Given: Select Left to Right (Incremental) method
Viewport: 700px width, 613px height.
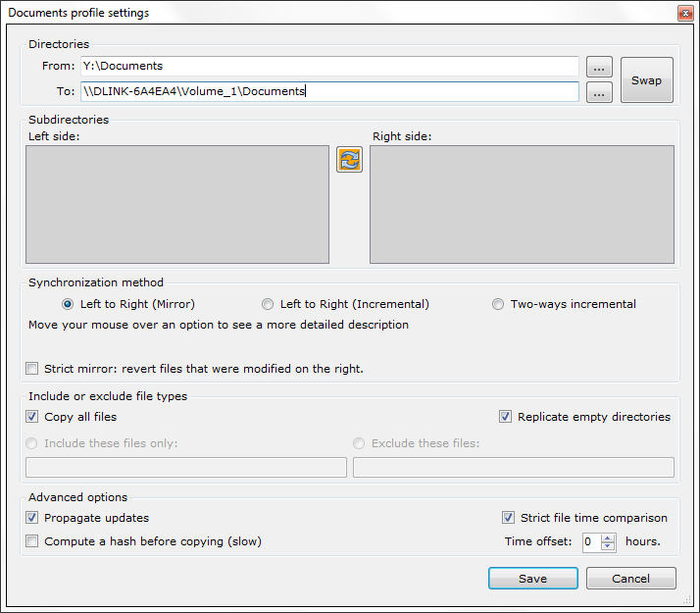Looking at the screenshot, I should (x=268, y=304).
